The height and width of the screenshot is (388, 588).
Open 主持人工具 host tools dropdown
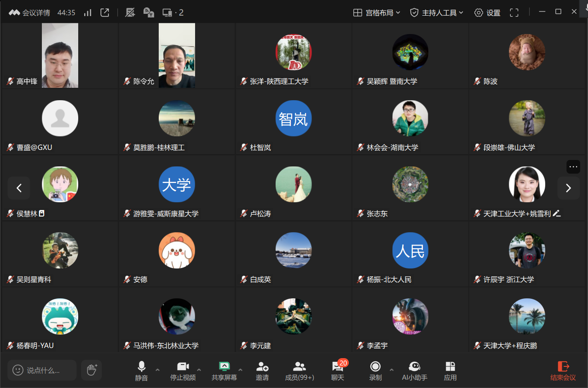coord(437,12)
